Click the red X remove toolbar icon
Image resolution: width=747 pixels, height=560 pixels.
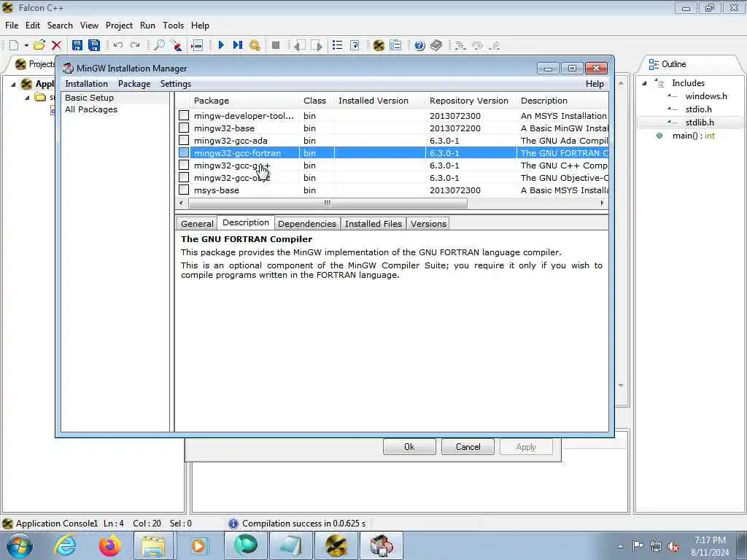coord(56,45)
